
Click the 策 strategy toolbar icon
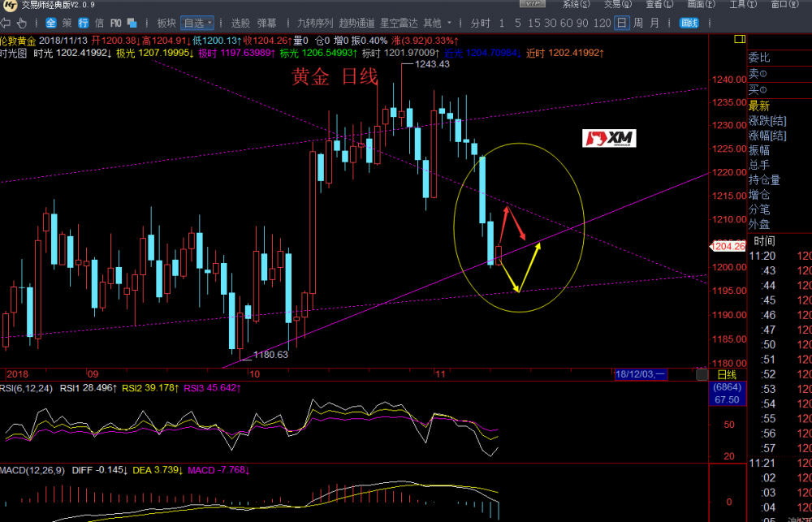tap(67, 23)
